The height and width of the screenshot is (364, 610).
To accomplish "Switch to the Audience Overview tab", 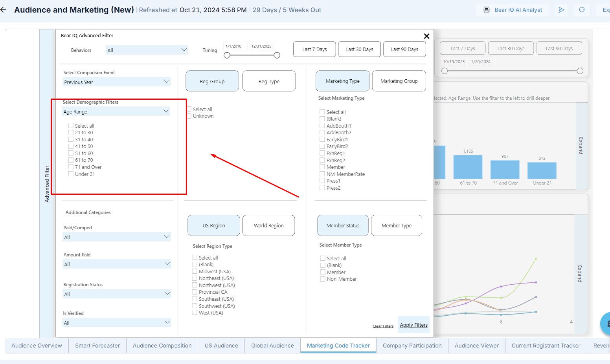I will coord(37,346).
